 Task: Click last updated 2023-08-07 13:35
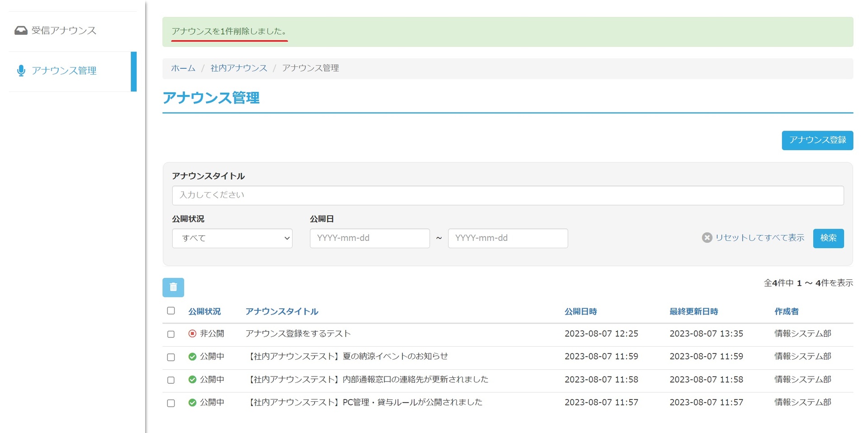706,334
